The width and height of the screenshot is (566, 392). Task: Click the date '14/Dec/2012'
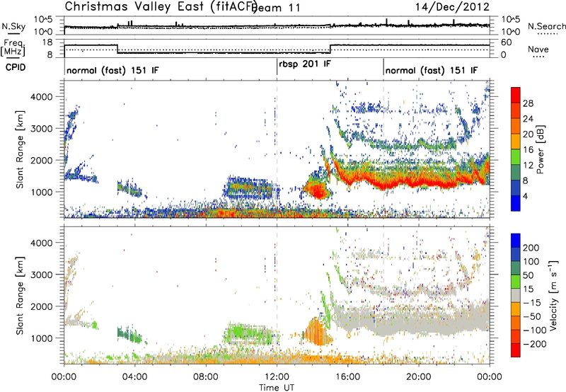(452, 7)
